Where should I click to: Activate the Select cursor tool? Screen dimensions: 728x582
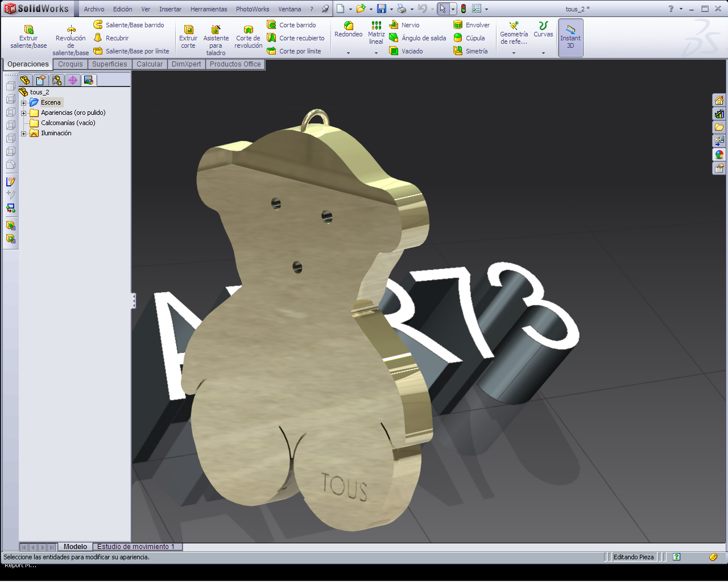[x=443, y=9]
